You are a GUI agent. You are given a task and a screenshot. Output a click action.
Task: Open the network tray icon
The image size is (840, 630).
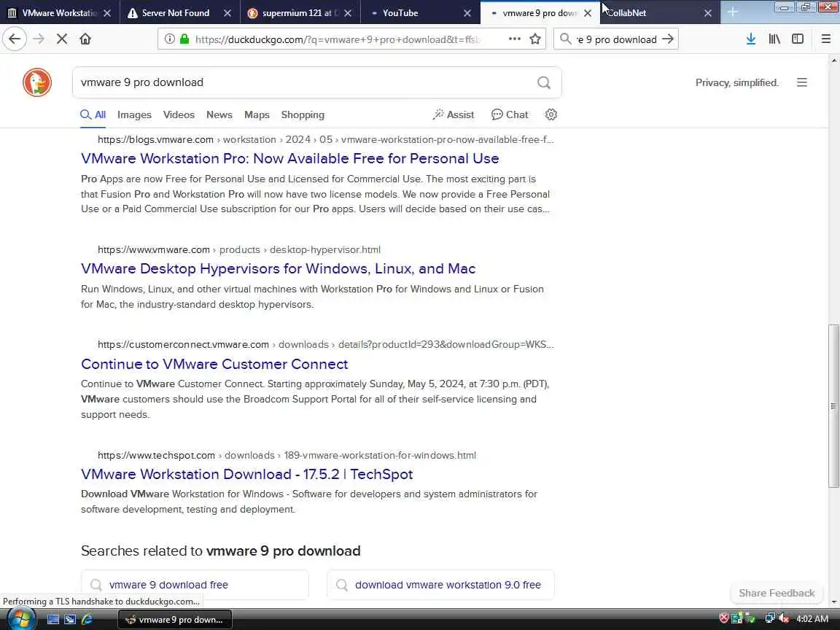pos(770,619)
